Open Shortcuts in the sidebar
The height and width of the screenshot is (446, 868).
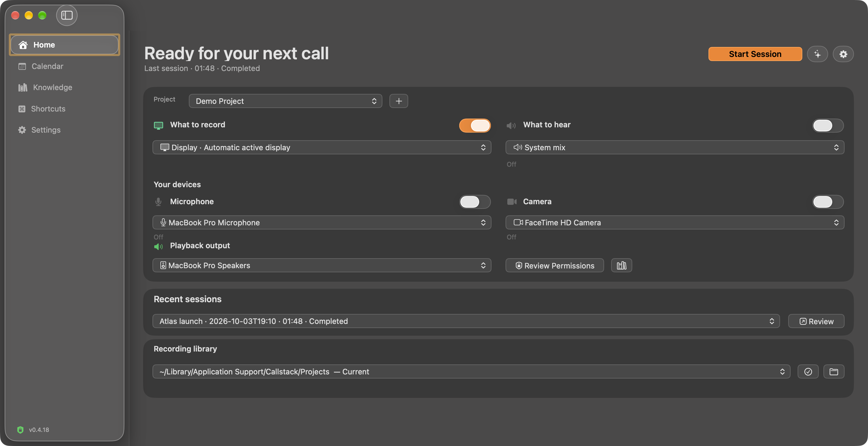pos(64,109)
